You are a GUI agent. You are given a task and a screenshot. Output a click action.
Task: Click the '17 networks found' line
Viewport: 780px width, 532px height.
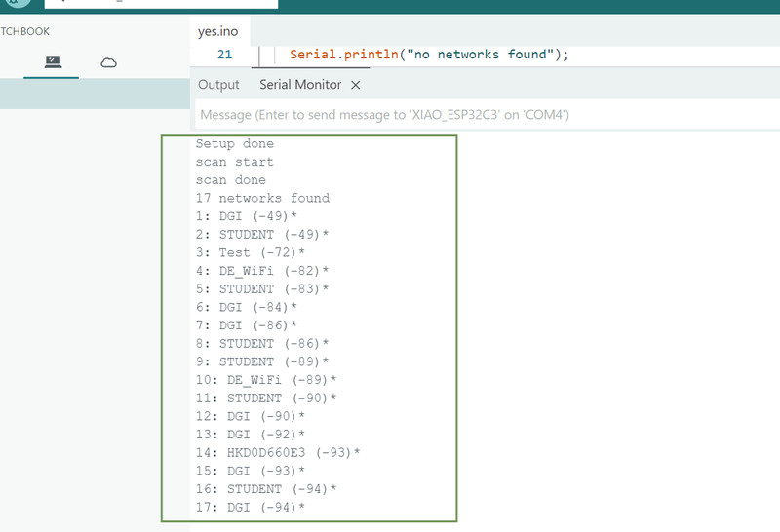click(262, 198)
